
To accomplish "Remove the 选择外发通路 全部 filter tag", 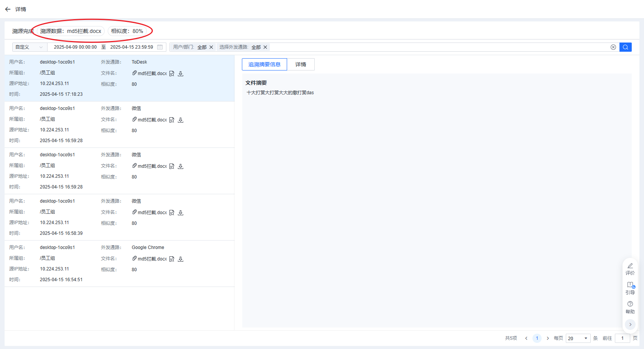I will tap(265, 47).
